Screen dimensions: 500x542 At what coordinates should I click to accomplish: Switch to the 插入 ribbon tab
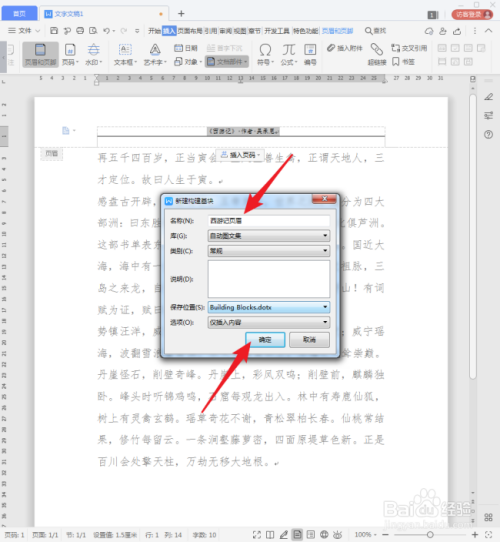coord(169,31)
